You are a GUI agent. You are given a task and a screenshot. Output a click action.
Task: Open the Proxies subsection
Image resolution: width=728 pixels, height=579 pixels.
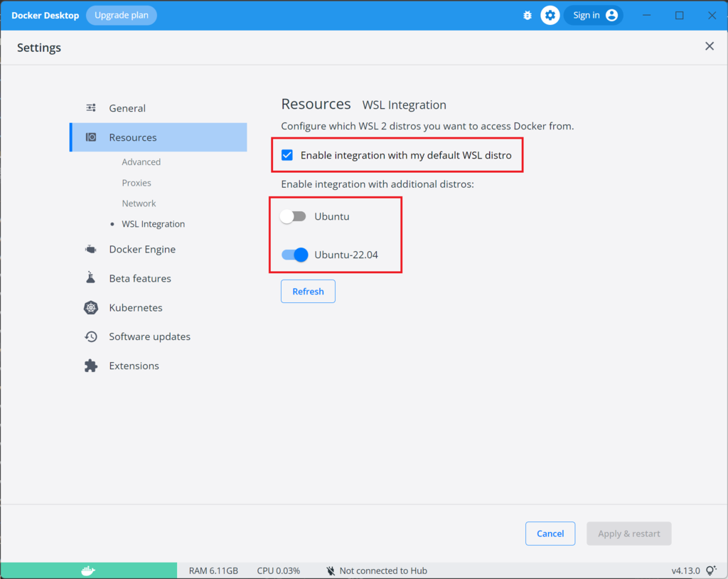tap(136, 183)
